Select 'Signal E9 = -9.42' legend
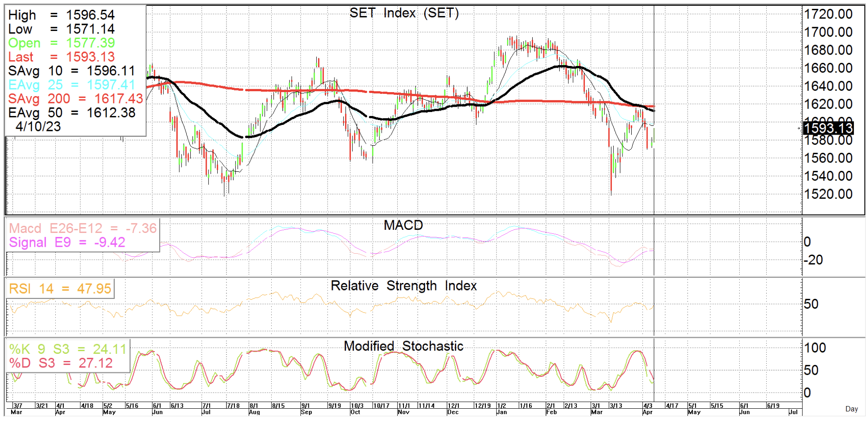This screenshot has height=426, width=868. pyautogui.click(x=67, y=243)
